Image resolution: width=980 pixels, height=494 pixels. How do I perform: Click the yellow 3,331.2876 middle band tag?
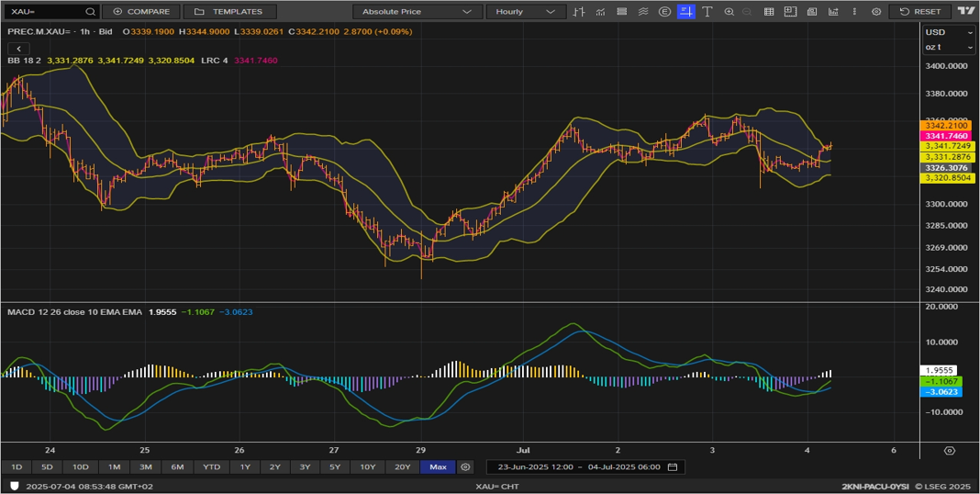pyautogui.click(x=947, y=157)
